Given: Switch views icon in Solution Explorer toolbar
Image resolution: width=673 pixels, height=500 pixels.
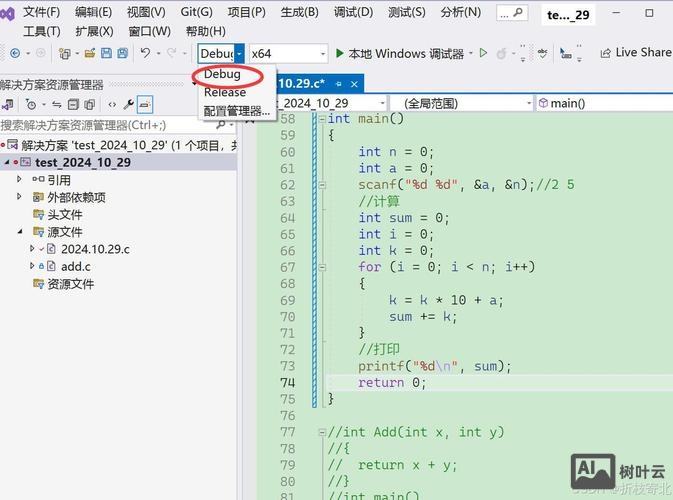Looking at the screenshot, I should 7,104.
